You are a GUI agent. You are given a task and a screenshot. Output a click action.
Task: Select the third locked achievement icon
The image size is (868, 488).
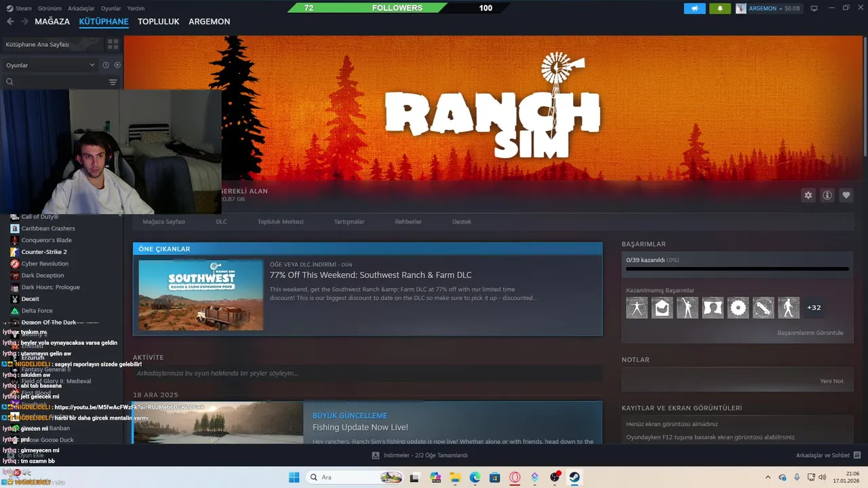pyautogui.click(x=688, y=308)
